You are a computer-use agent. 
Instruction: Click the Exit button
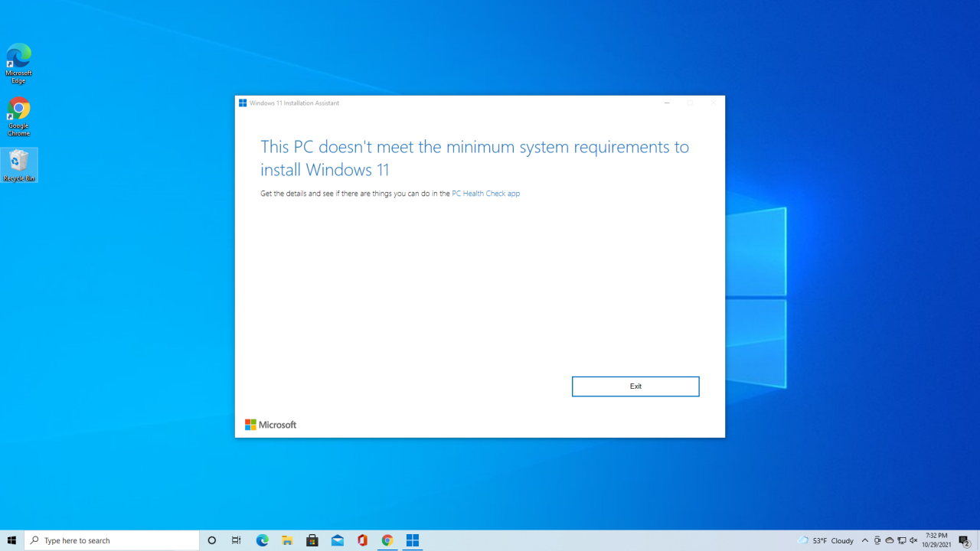point(635,386)
